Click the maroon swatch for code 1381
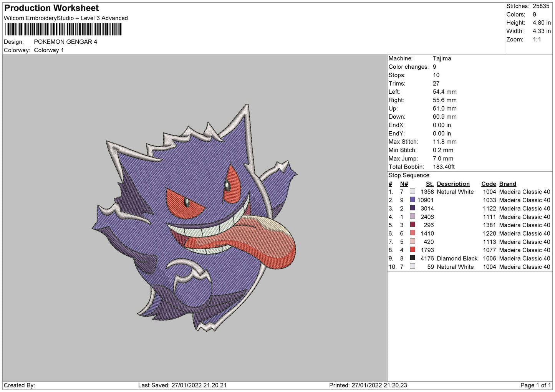Screen dimensions: 555x392 413,225
